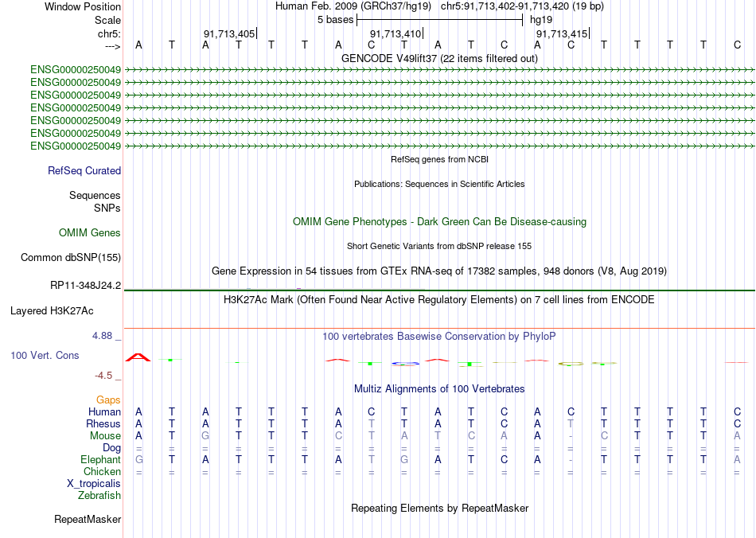Click the RefSeq Curated label

[84, 170]
